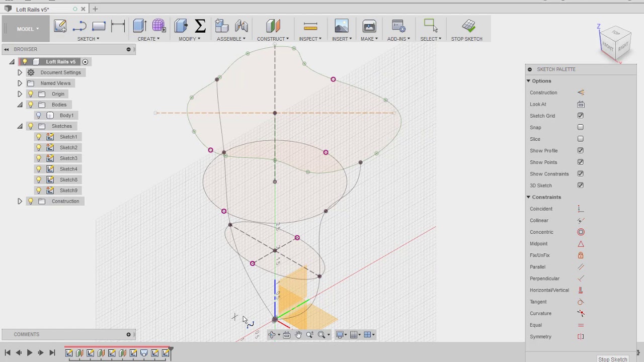The width and height of the screenshot is (644, 362).
Task: Choose the Sketch Dimension tool icon
Action: 118,26
